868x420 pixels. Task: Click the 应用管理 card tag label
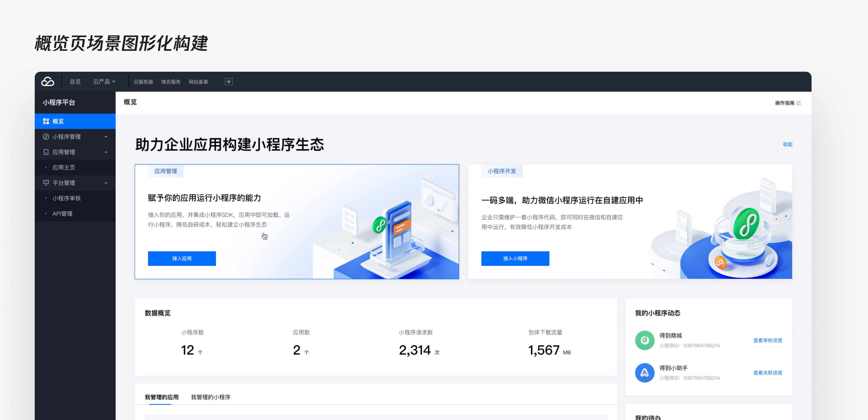tap(165, 171)
